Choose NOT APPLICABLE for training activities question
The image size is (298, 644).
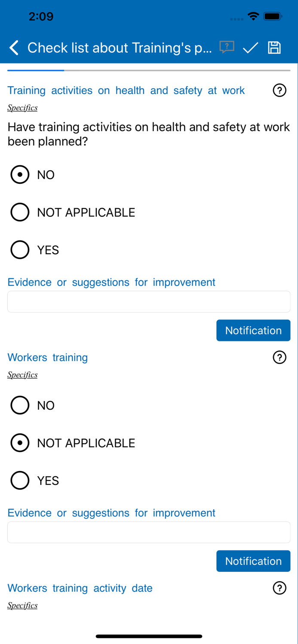click(x=20, y=212)
